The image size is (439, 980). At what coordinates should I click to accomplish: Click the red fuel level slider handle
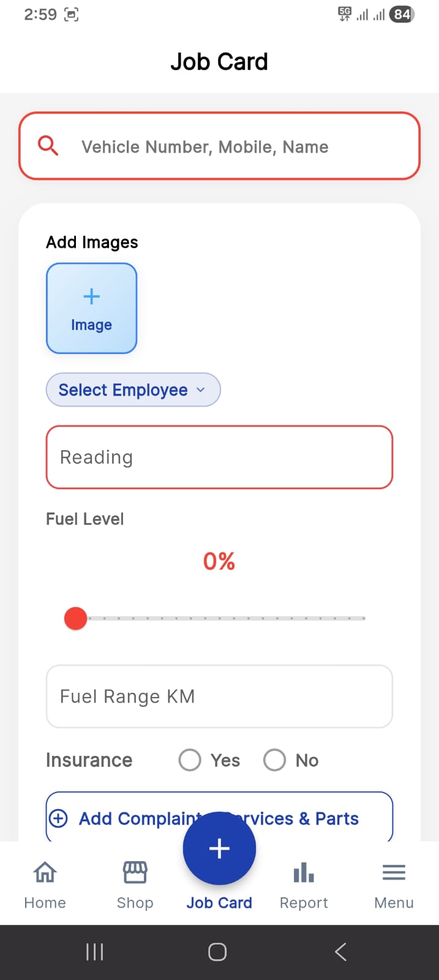pos(76,619)
